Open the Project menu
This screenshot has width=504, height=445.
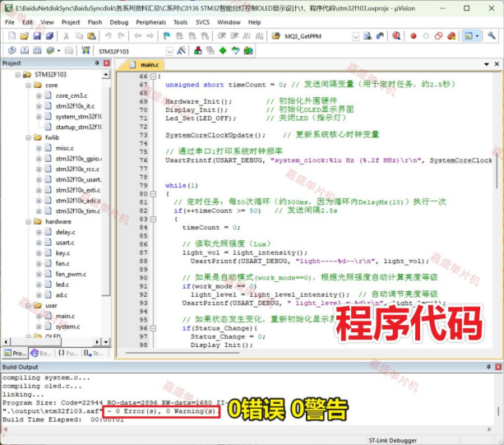(x=71, y=22)
